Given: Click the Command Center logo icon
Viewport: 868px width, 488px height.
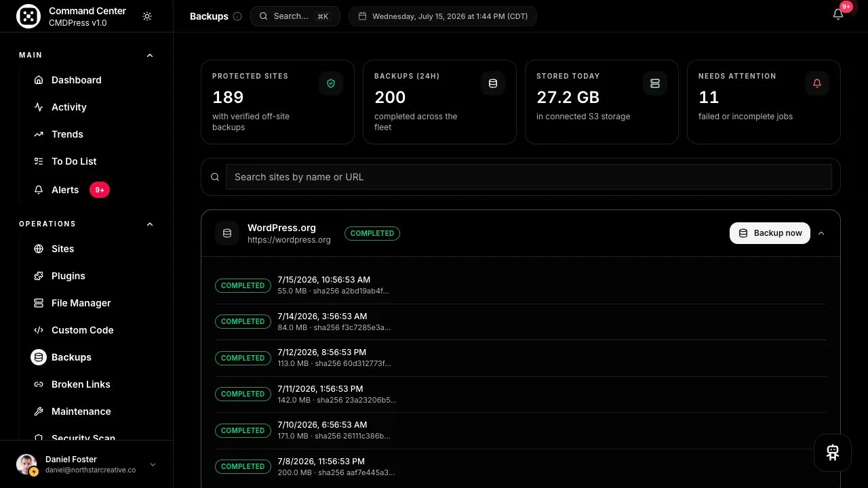Looking at the screenshot, I should pos(28,16).
